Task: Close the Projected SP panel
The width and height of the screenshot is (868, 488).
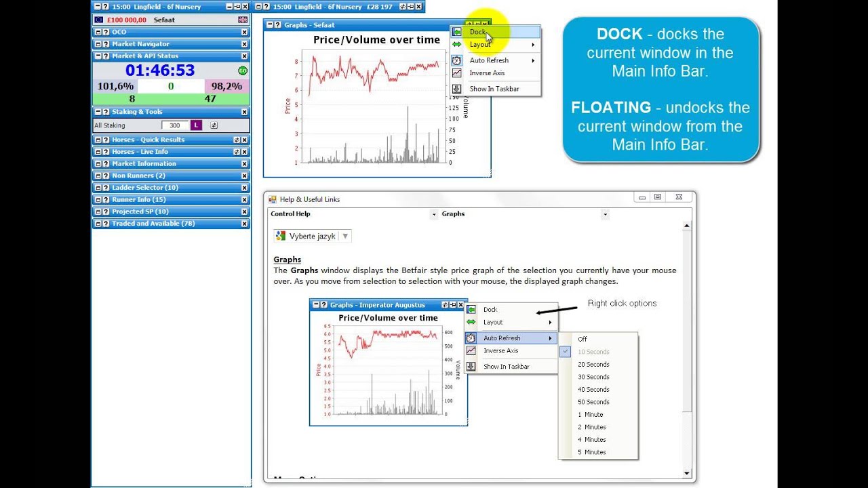Action: pos(245,211)
